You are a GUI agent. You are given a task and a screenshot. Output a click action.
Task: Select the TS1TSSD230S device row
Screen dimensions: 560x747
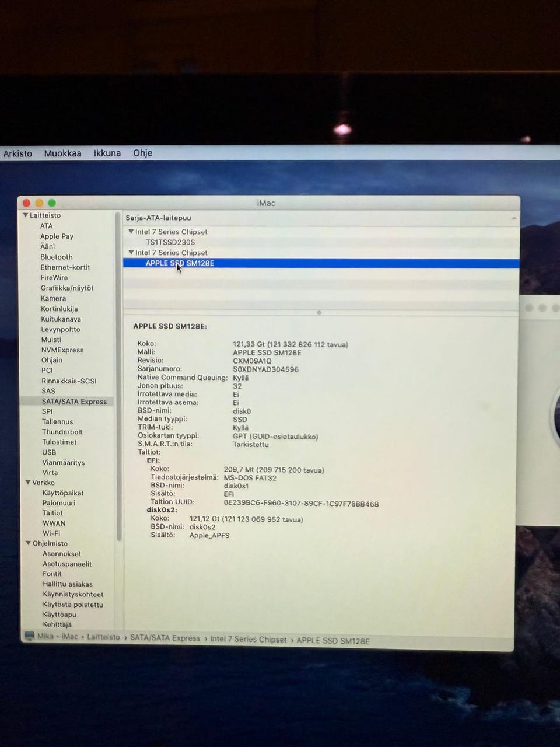tap(321, 242)
